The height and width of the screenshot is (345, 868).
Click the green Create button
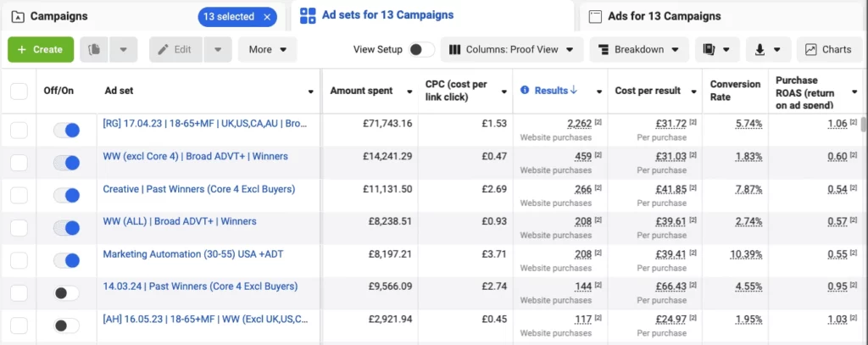tap(41, 50)
